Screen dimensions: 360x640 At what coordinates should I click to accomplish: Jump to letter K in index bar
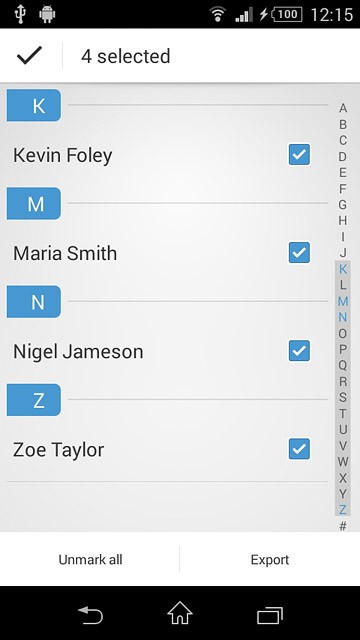click(x=343, y=269)
